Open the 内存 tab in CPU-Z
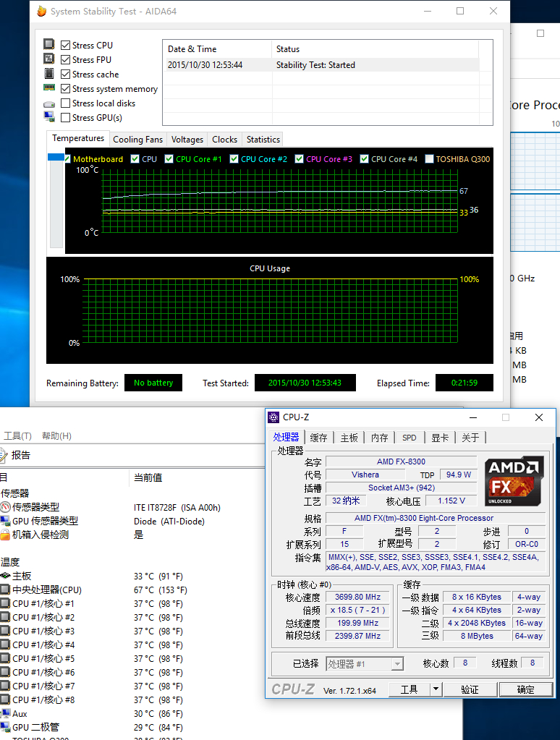 pyautogui.click(x=380, y=438)
